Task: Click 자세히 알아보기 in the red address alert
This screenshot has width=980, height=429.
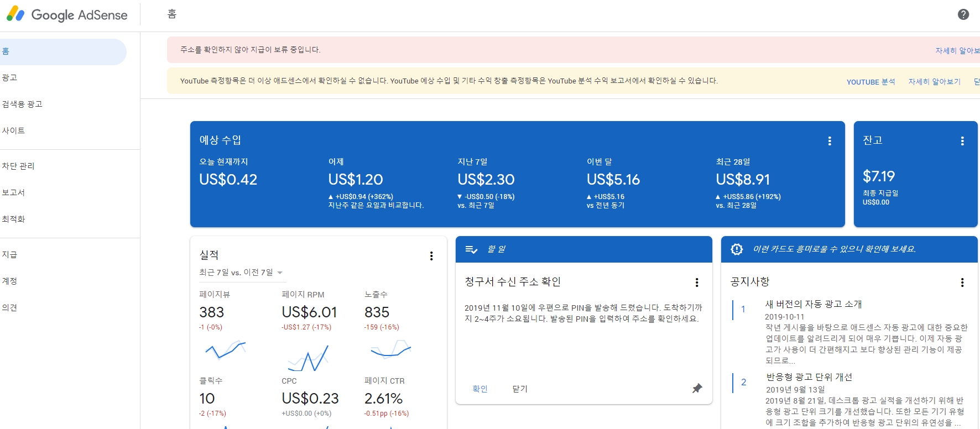Action: coord(957,51)
